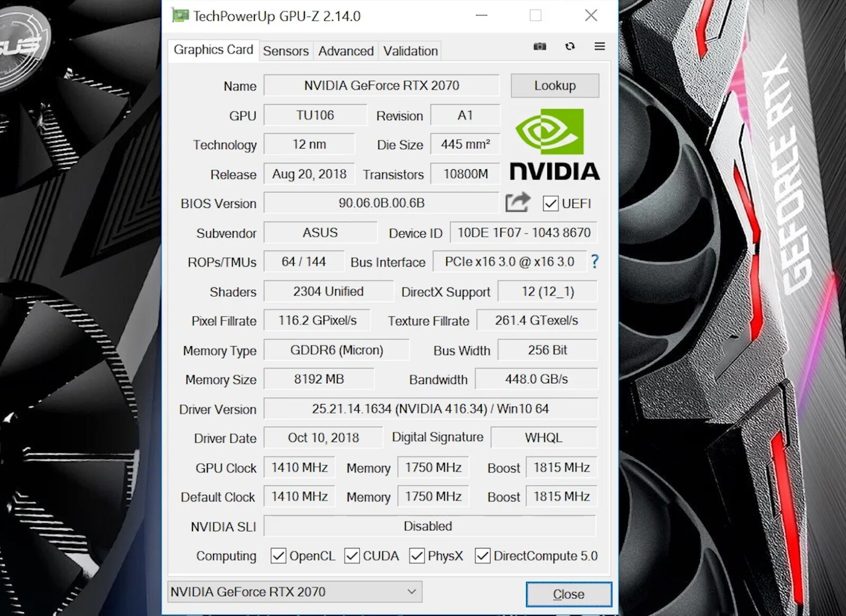The height and width of the screenshot is (616, 846).
Task: Toggle the DirectCompute 5.0 checkbox
Action: tap(482, 556)
